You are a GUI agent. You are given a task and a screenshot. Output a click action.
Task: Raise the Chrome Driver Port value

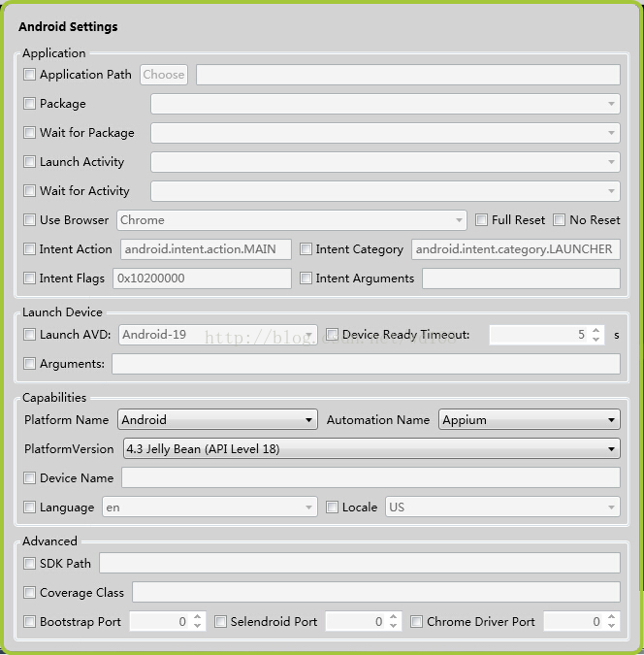pos(612,617)
